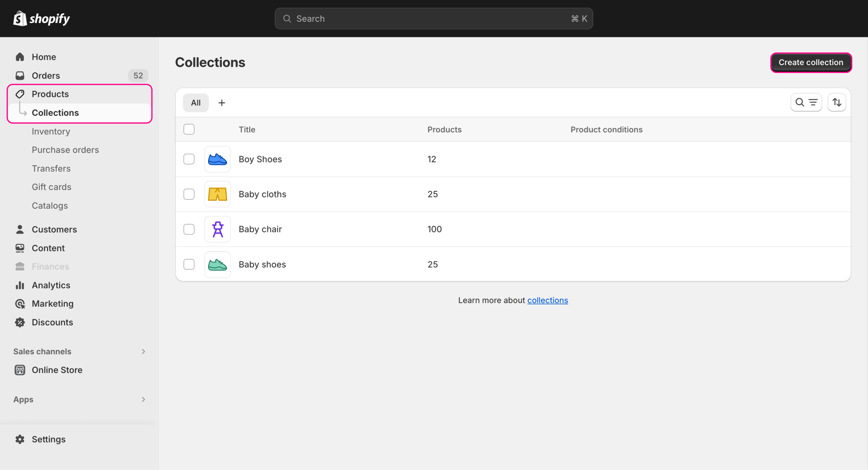Open Settings via the gear icon
The image size is (868, 470).
point(20,439)
